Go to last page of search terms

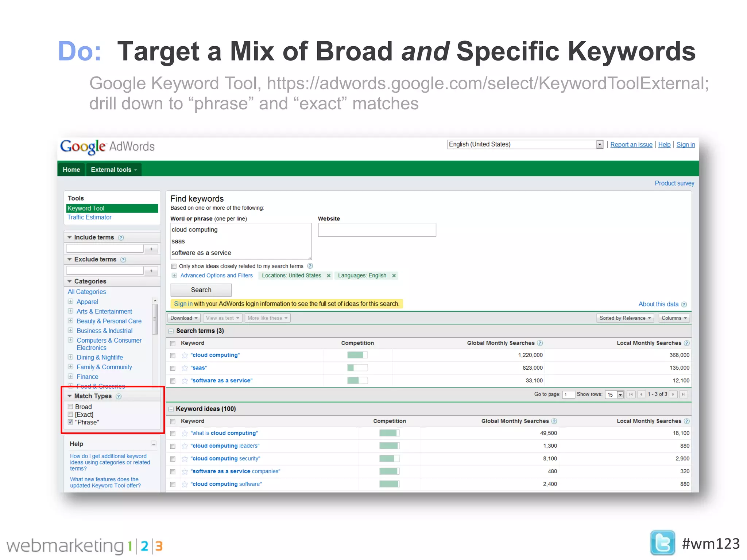684,394
